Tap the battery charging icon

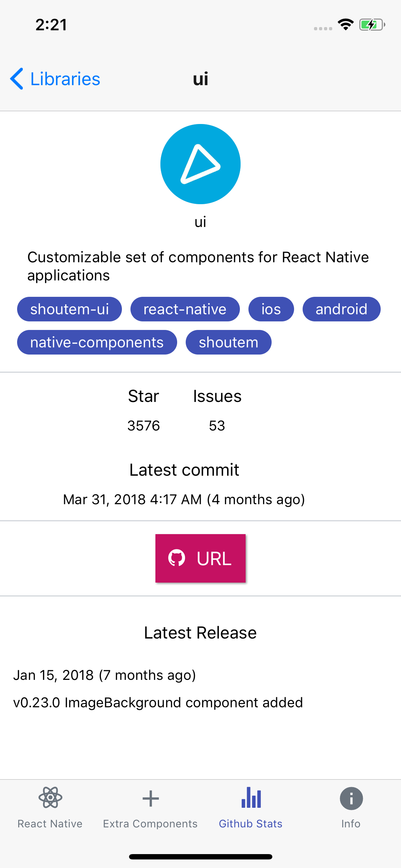372,25
